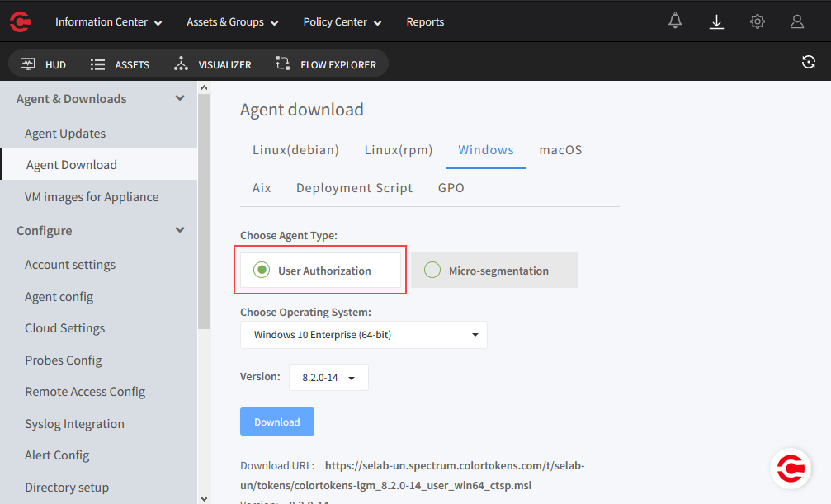The width and height of the screenshot is (831, 504).
Task: Click the sidebar scrollbar thumb
Action: (204, 211)
